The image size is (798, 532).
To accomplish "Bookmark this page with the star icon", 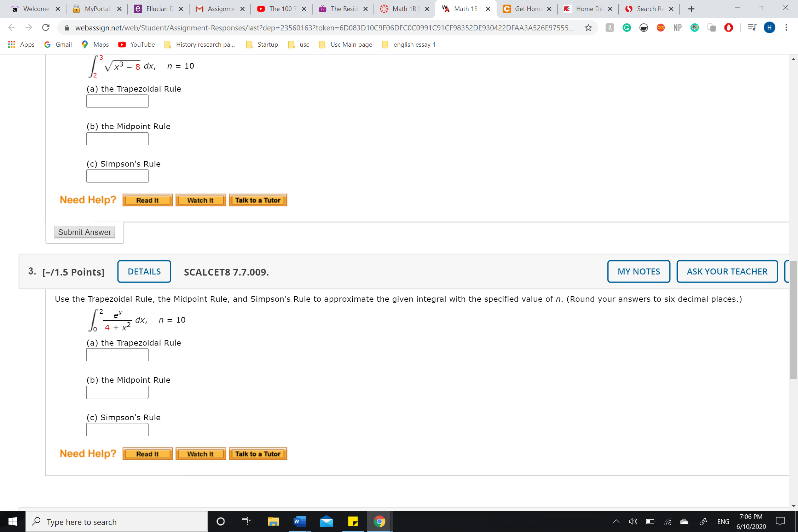I will (589, 28).
